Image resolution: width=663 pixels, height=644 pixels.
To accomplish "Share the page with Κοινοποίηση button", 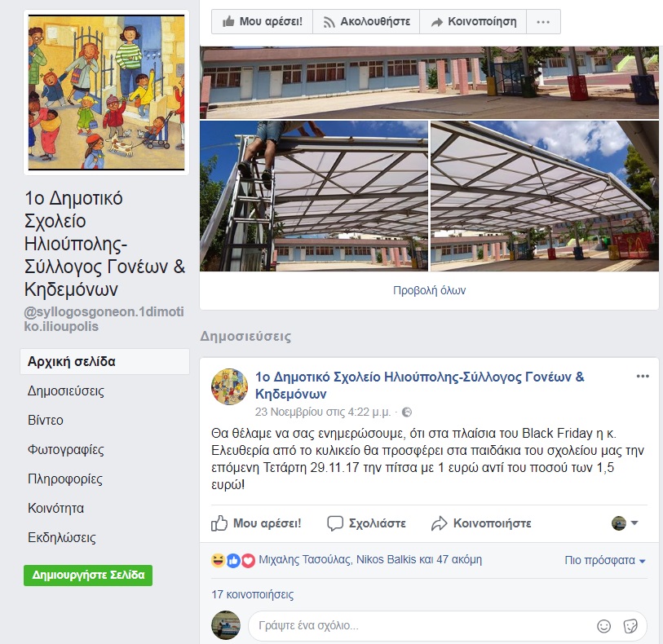I will tap(473, 21).
